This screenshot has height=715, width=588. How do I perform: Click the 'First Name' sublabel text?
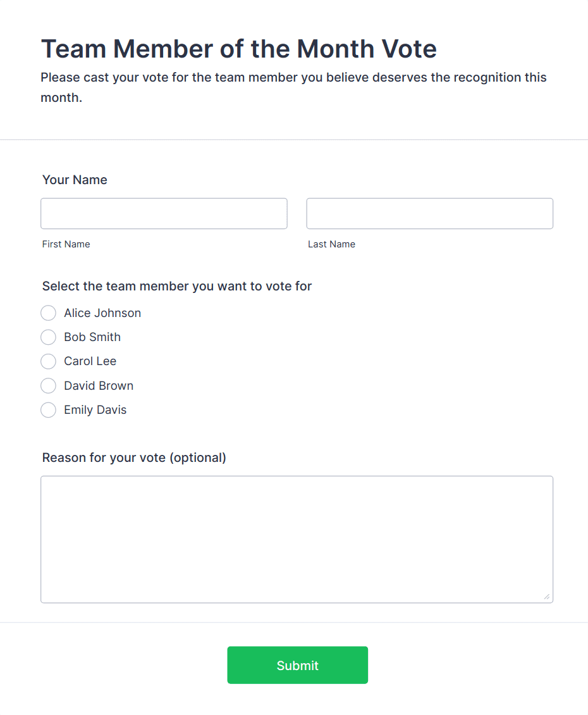click(66, 244)
